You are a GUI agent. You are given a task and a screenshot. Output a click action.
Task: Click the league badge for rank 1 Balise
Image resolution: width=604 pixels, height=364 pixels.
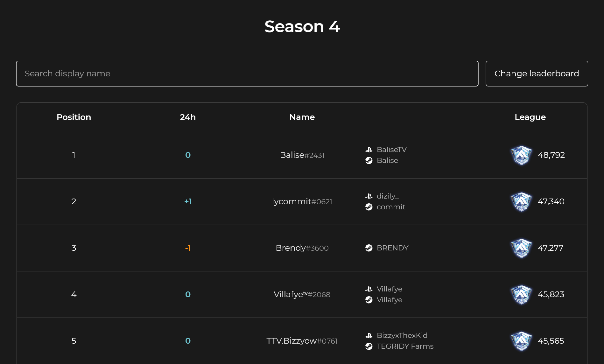coord(521,155)
